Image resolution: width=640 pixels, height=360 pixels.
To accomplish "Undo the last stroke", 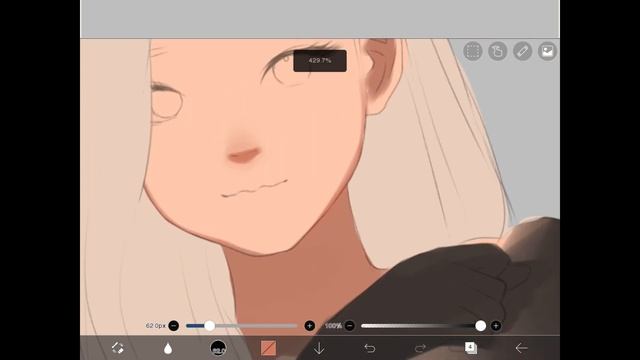I will click(370, 348).
